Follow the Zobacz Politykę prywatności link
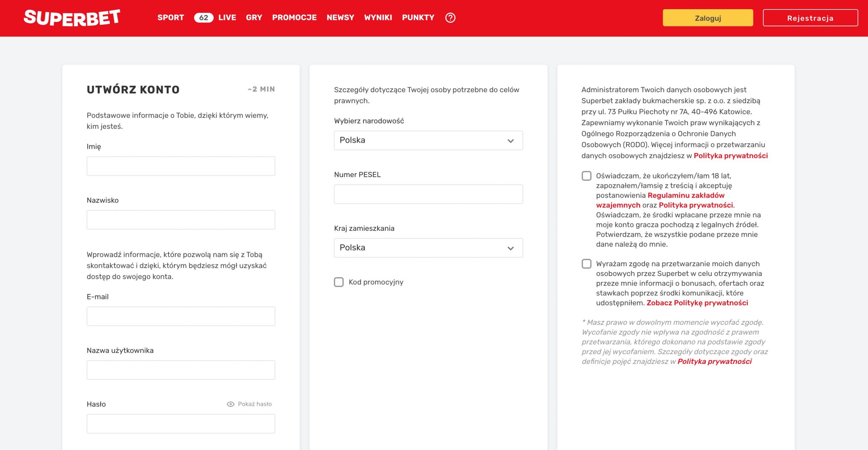Image resolution: width=868 pixels, height=450 pixels. click(x=697, y=303)
